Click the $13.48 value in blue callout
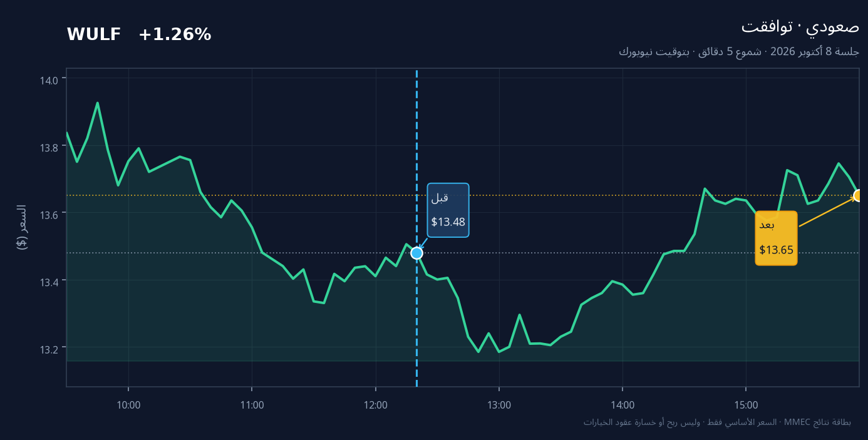Screen dimensions: 868x440 [x=448, y=222]
